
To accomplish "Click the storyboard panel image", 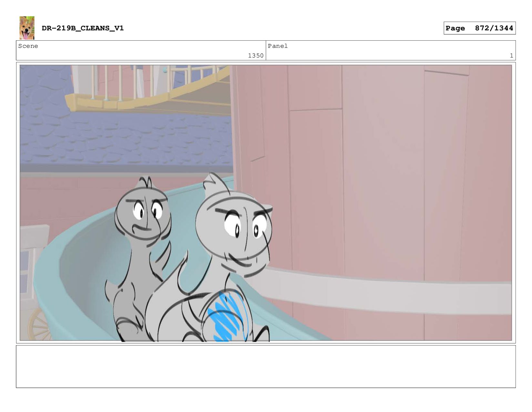I will pyautogui.click(x=266, y=203).
